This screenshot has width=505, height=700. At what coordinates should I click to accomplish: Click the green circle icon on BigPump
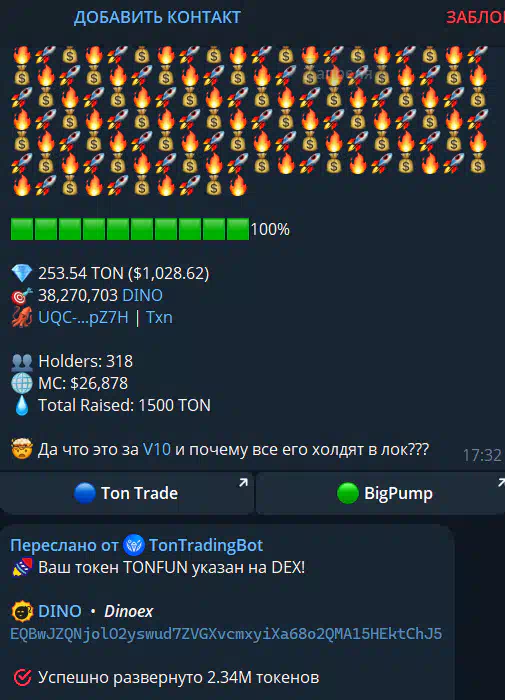coord(348,493)
